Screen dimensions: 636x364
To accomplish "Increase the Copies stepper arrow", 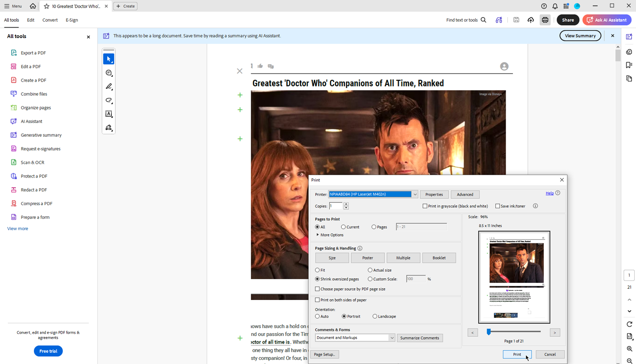I will click(x=346, y=204).
